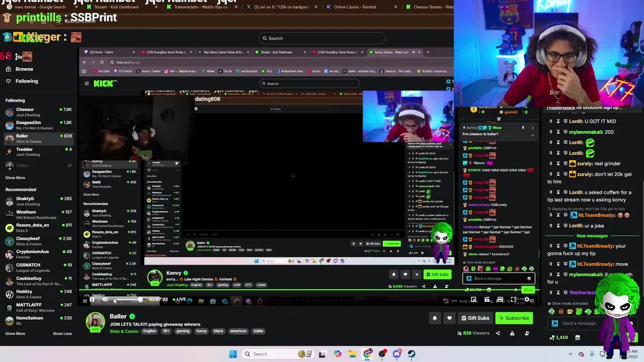Timeout mylannmakaii on the '200' message

pos(558,132)
